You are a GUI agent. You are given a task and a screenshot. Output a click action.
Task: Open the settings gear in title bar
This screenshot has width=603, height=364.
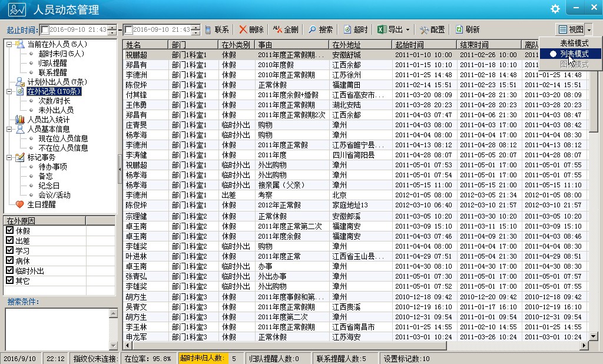tap(555, 9)
